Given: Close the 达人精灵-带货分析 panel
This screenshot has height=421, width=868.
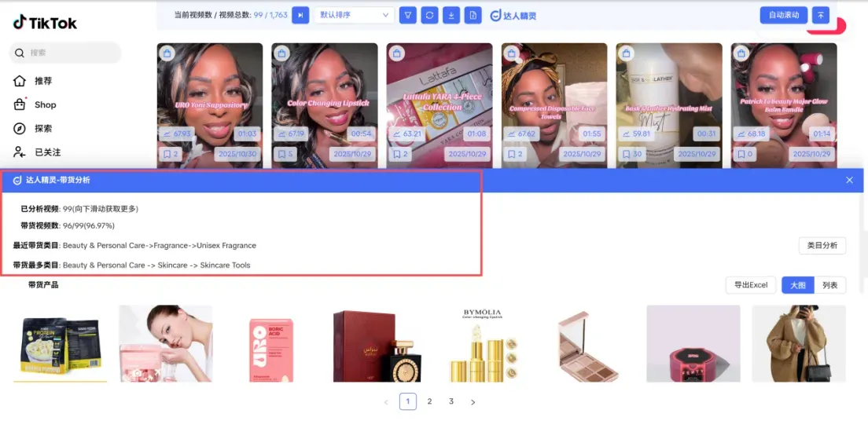Looking at the screenshot, I should coord(850,180).
